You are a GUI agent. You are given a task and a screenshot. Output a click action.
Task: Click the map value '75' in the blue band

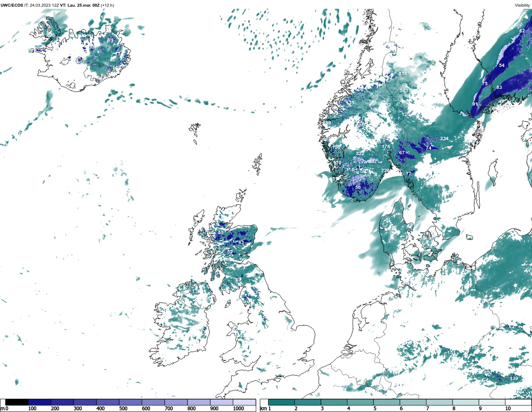485,84
